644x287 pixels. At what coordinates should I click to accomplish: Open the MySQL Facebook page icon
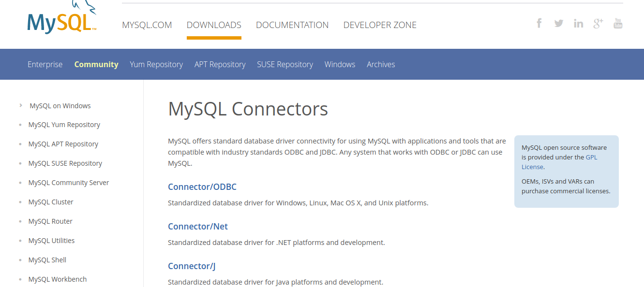(539, 23)
